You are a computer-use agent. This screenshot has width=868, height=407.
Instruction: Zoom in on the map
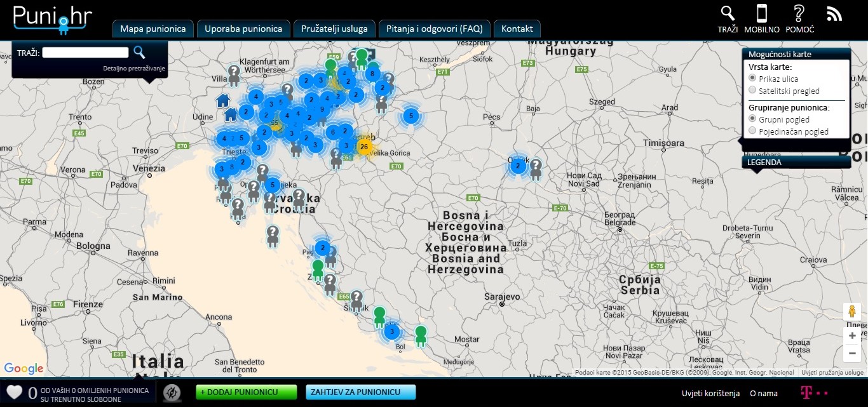[852, 336]
